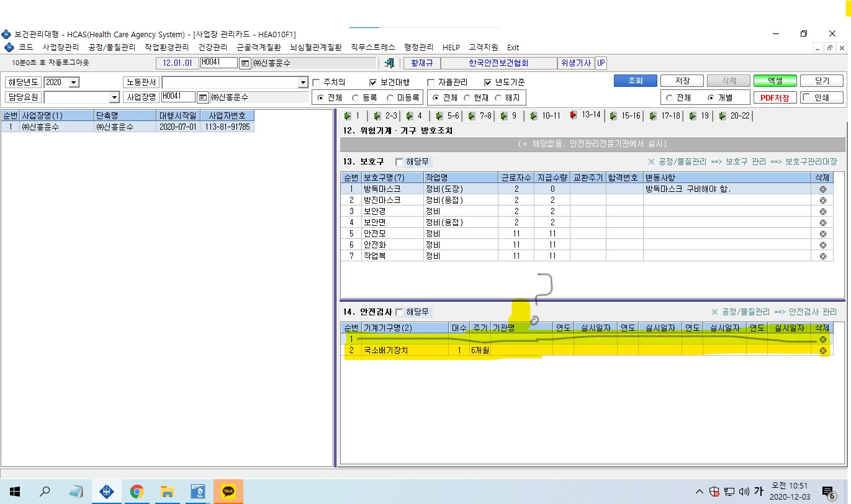Expand the 담당요원 dropdown
Viewport: 851px width, 504px height.
pos(114,97)
